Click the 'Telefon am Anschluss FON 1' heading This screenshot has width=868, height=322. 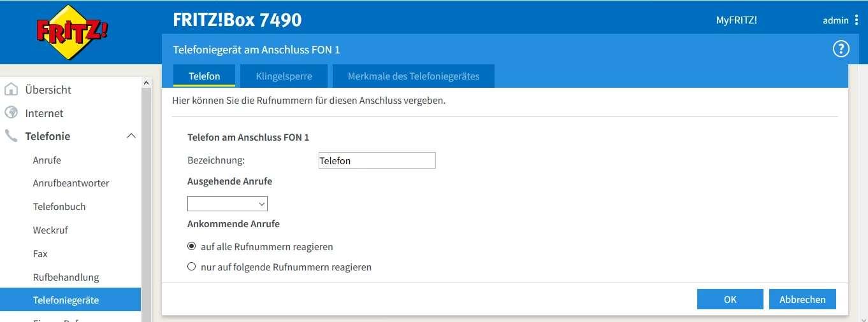pyautogui.click(x=248, y=137)
